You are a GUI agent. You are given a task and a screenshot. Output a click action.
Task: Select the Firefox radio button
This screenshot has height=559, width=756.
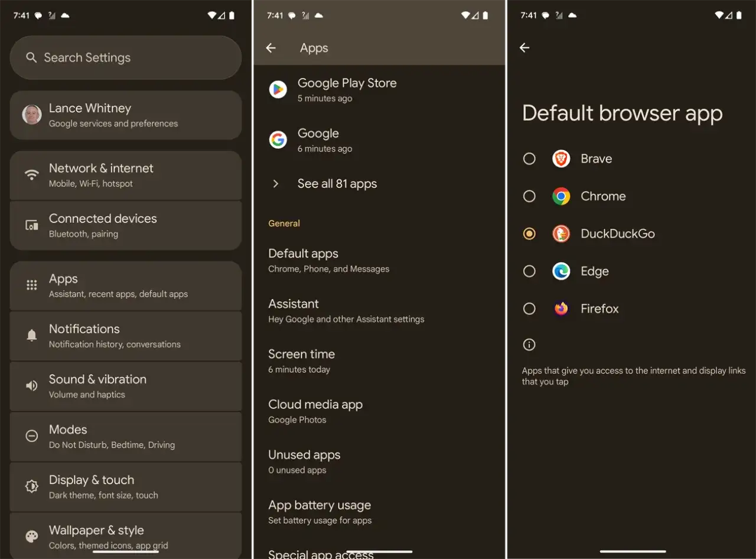click(x=529, y=308)
